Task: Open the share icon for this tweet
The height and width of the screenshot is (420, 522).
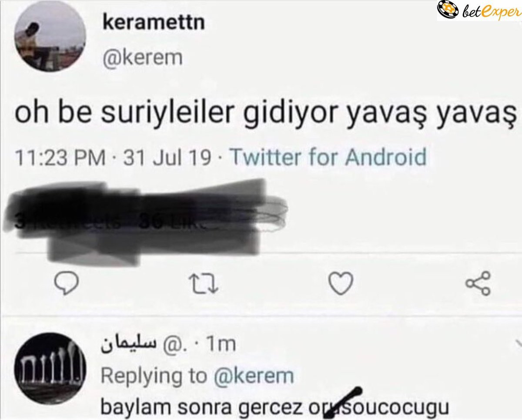Action: tap(478, 283)
